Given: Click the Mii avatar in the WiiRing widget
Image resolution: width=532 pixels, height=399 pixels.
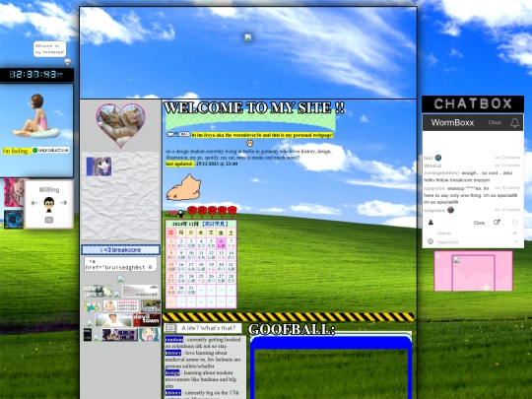Looking at the screenshot, I should tap(49, 205).
